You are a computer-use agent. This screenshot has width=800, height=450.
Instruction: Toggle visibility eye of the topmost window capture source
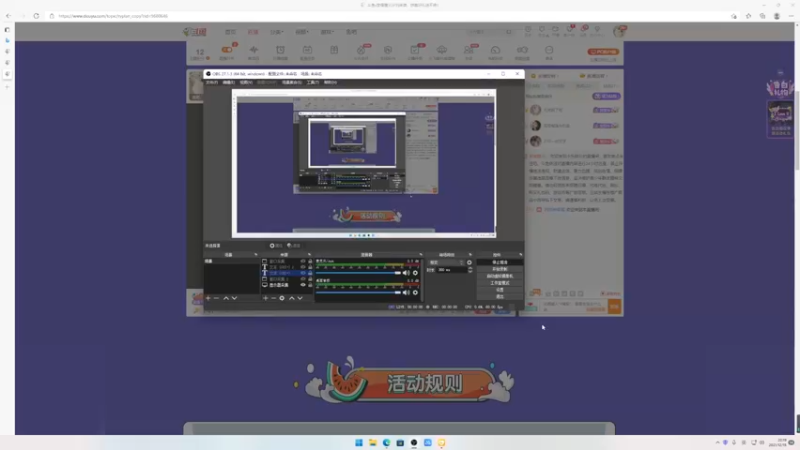(x=303, y=261)
